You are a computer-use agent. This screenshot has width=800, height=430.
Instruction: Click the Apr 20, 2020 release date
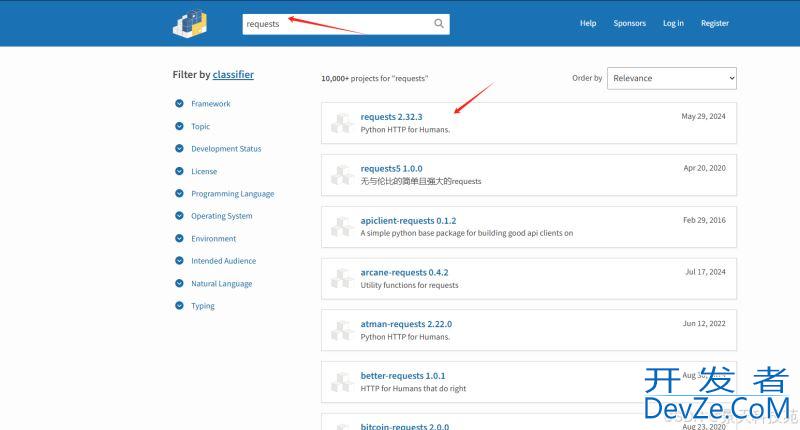point(704,168)
